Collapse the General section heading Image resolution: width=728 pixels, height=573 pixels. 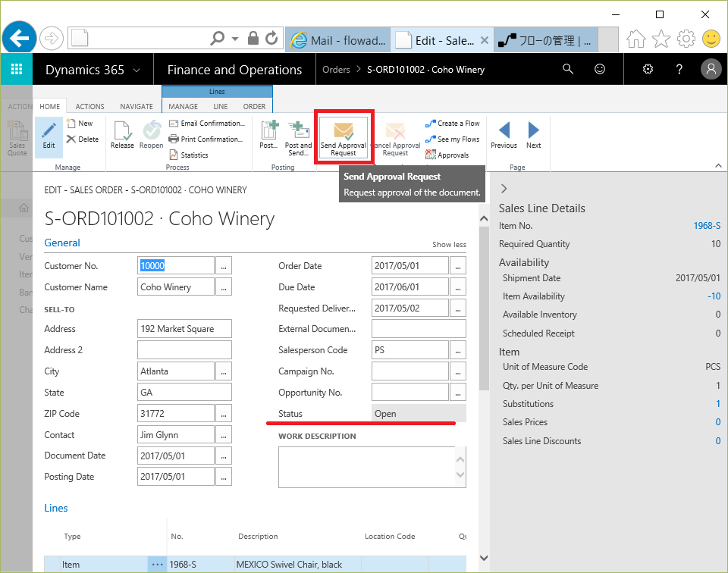click(62, 243)
